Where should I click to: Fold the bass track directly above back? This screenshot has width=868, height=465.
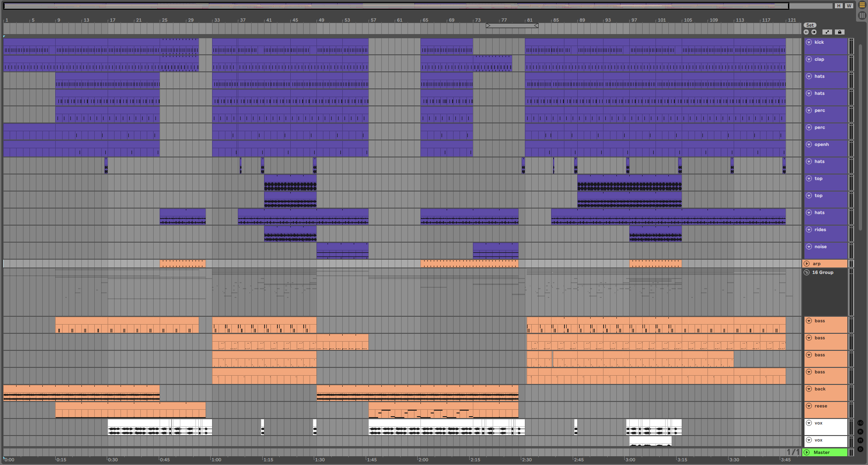coord(809,372)
